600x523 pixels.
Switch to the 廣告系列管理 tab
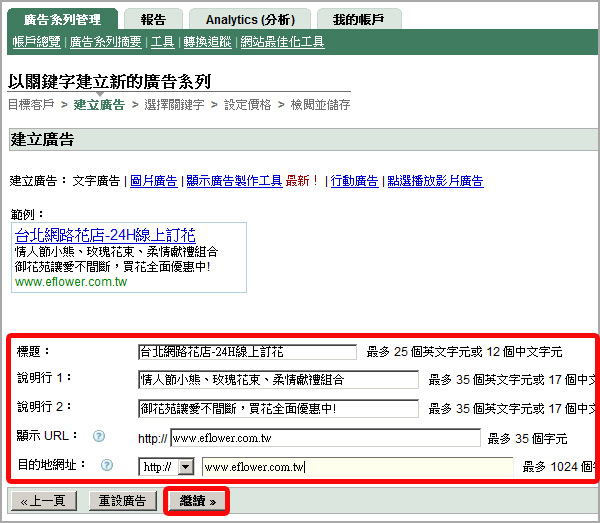62,19
